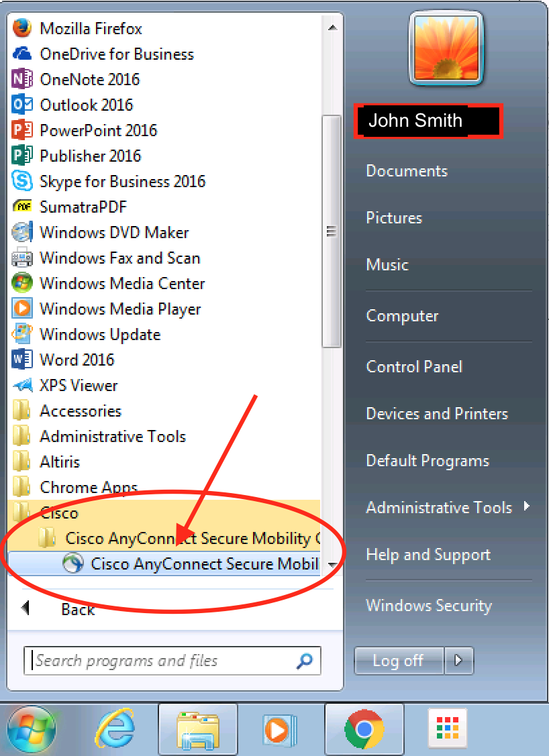
Task: Start Windows Media Center icon
Action: [x=21, y=283]
